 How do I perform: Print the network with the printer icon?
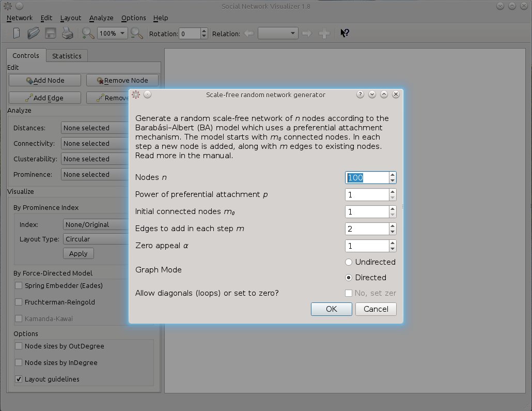[x=68, y=33]
